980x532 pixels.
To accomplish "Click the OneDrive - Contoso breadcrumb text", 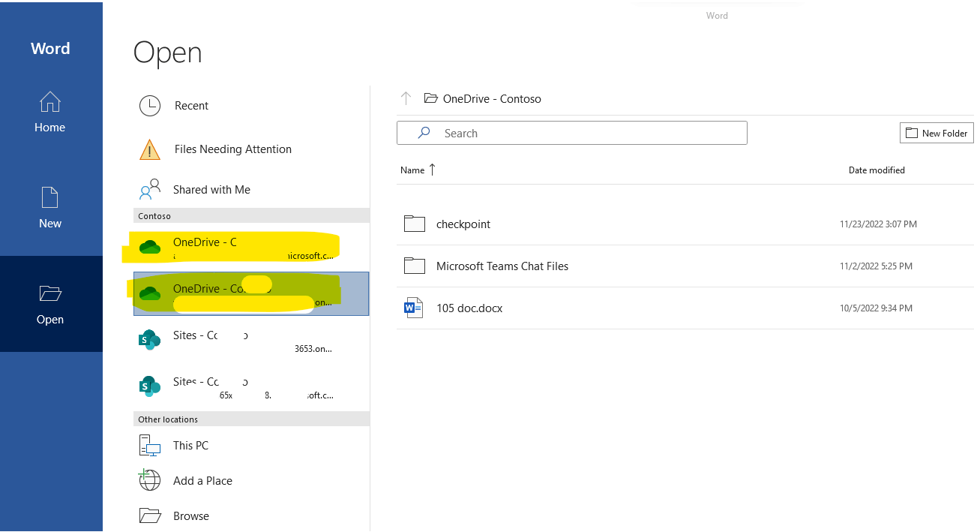I will (492, 99).
